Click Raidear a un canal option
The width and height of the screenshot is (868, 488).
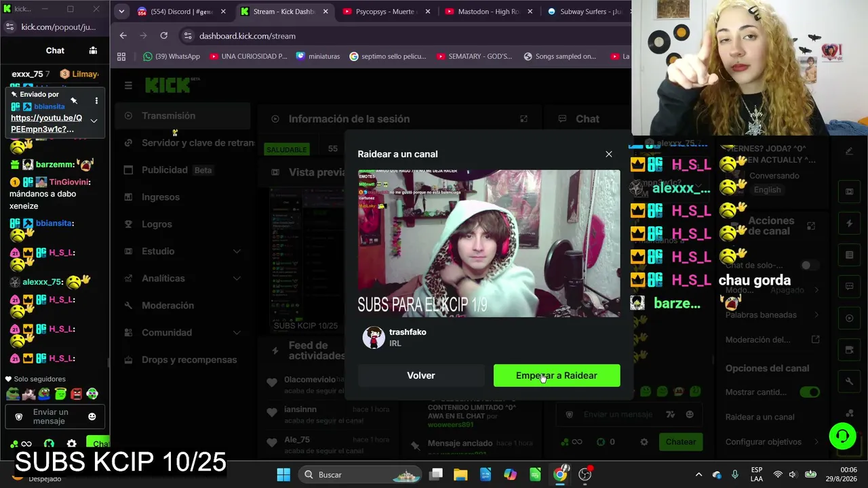point(759,417)
